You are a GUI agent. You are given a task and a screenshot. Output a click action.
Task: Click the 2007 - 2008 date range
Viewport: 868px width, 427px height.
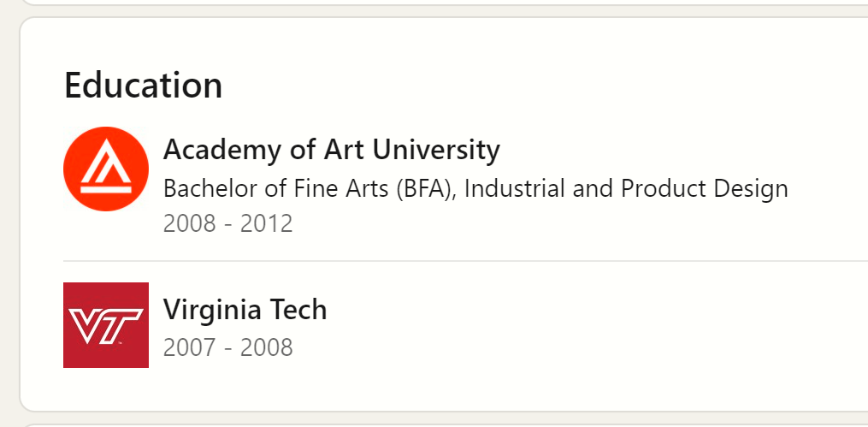pos(227,347)
